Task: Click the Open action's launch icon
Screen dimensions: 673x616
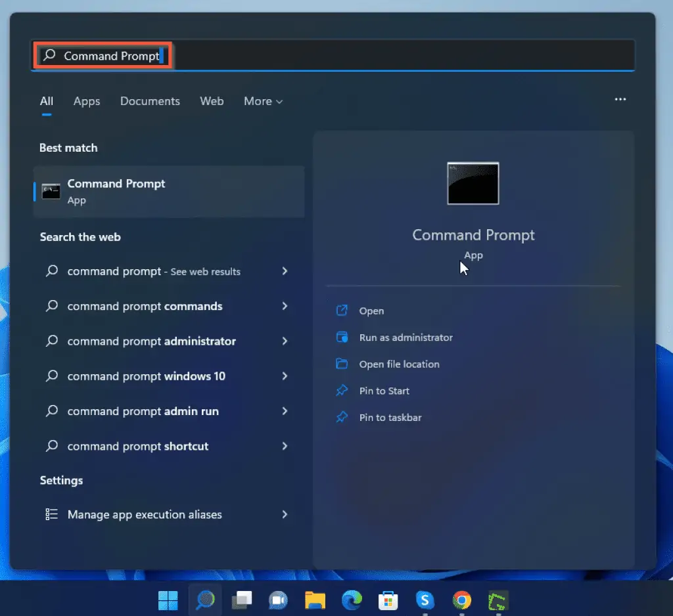Action: point(342,310)
